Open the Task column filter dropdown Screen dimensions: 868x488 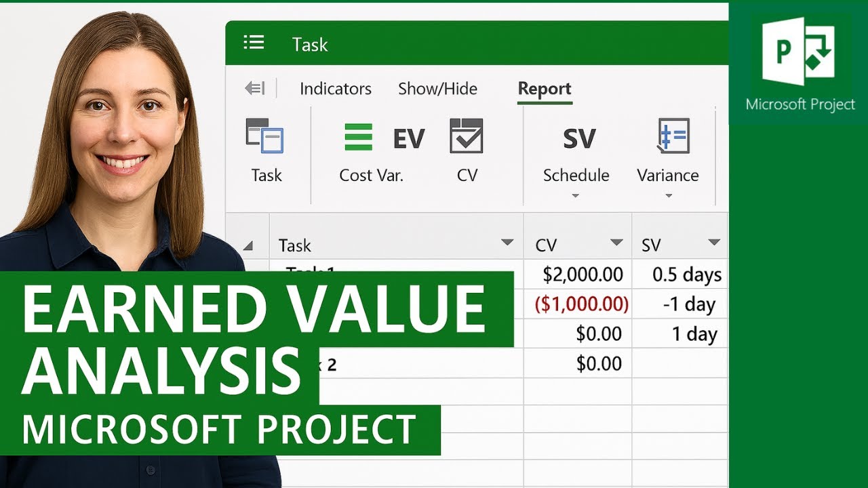pos(507,243)
